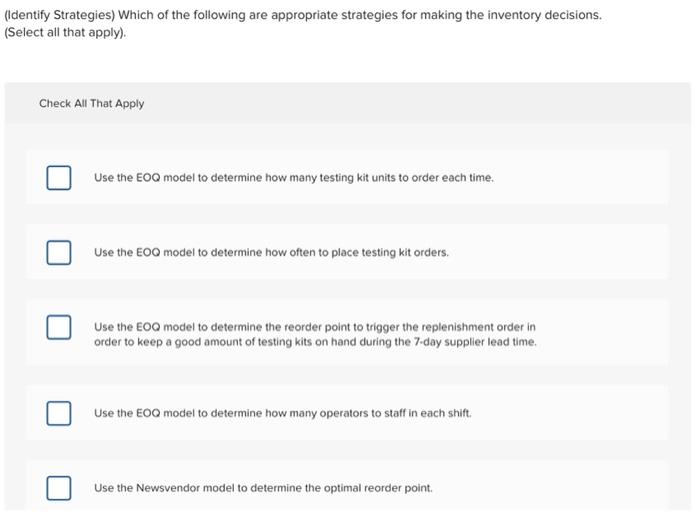
Task: Select the checkbox for the EOQ reorder point option
Action: tap(58, 327)
